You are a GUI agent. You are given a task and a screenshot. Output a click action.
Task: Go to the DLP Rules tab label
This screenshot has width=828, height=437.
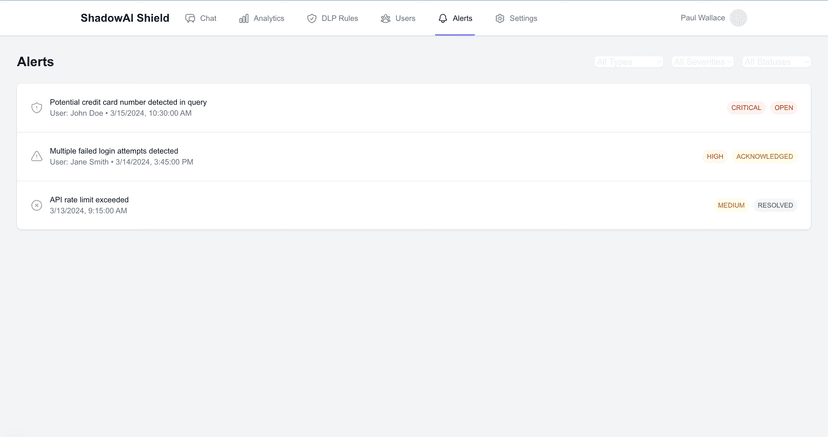(340, 18)
